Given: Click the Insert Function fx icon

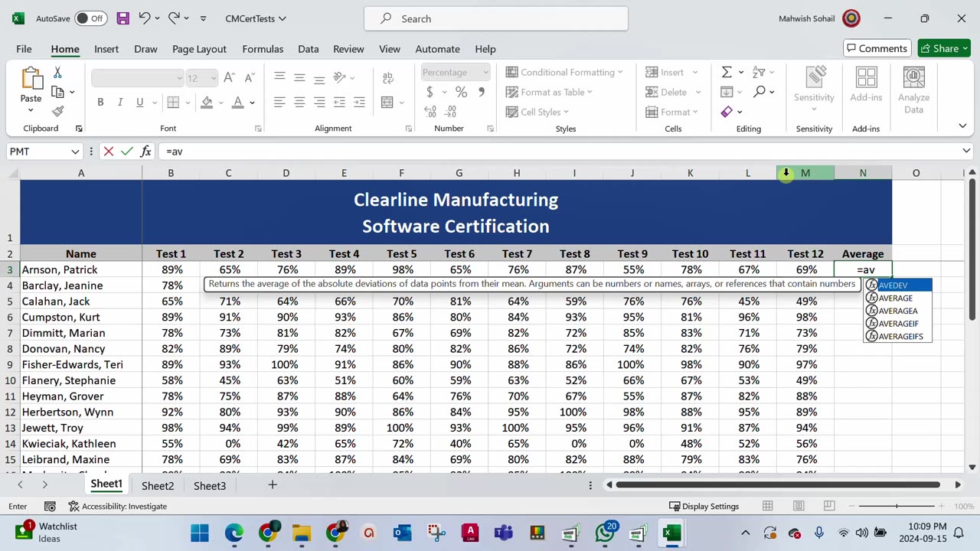Looking at the screenshot, I should [145, 152].
